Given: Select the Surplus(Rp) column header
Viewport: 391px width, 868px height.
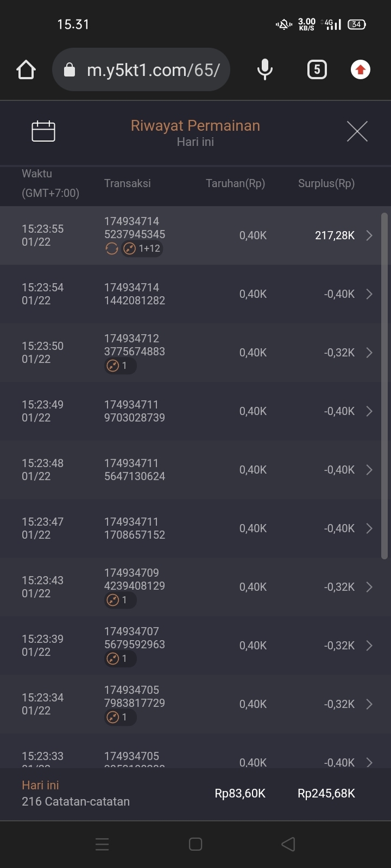Looking at the screenshot, I should [326, 183].
